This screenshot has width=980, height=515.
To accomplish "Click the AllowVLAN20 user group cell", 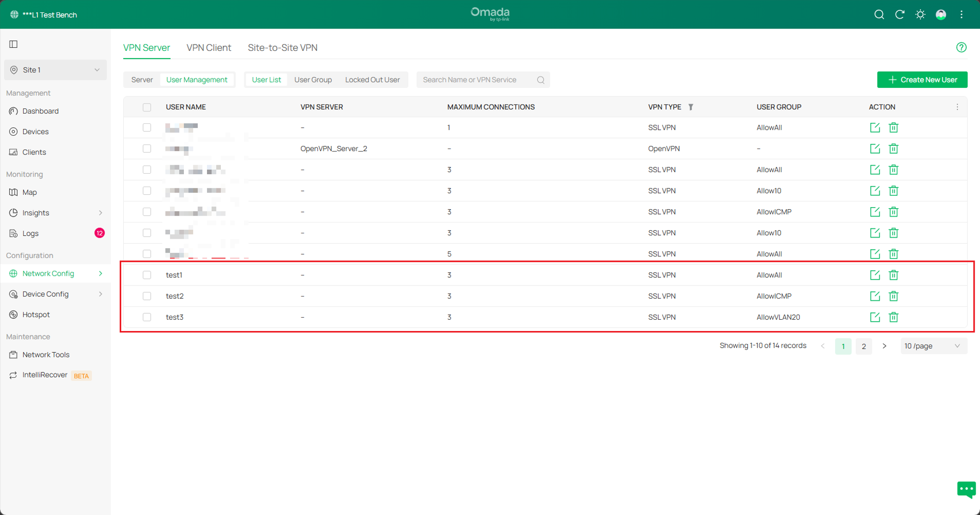I will (x=778, y=317).
